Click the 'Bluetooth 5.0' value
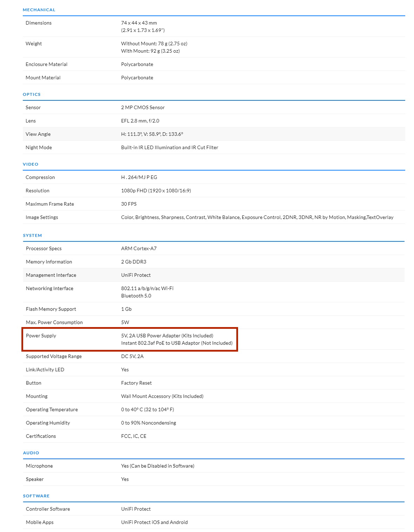 tap(136, 296)
